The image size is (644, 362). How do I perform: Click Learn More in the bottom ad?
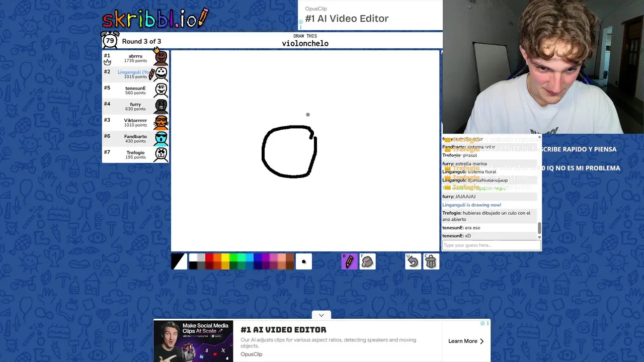[466, 341]
